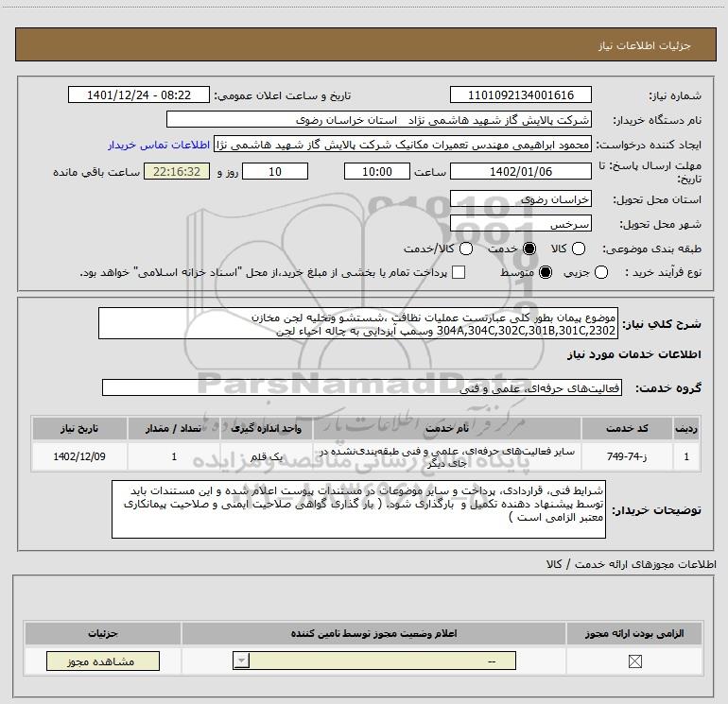Viewport: 728px width, 704px height.
Task: Choose متوسط purchase process type
Action: point(546,272)
